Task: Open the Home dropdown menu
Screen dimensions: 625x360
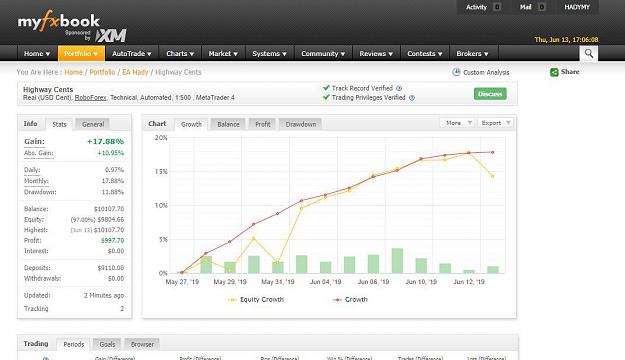Action: pyautogui.click(x=37, y=53)
